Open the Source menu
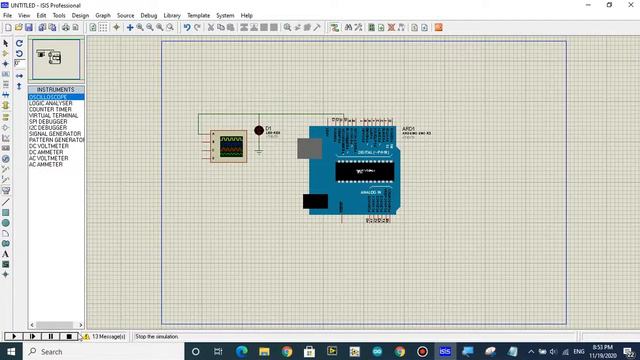 (x=125, y=16)
